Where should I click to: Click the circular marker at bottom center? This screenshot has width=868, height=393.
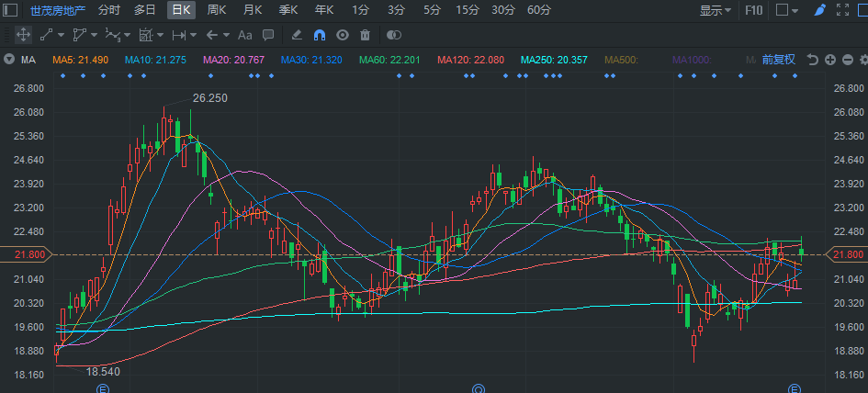(479, 388)
